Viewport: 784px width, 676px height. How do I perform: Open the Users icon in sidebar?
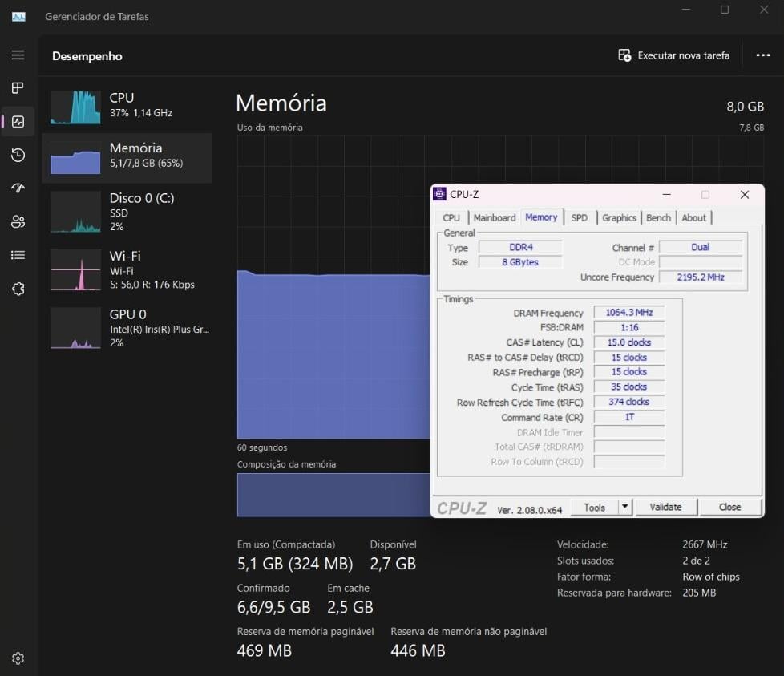[x=18, y=221]
